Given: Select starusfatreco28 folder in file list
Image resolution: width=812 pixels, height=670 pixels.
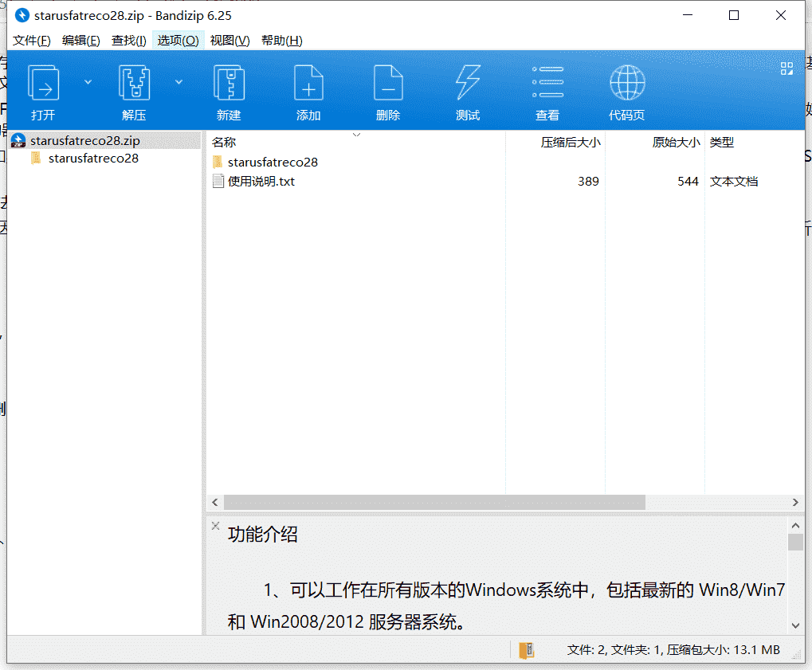Looking at the screenshot, I should click(x=273, y=163).
